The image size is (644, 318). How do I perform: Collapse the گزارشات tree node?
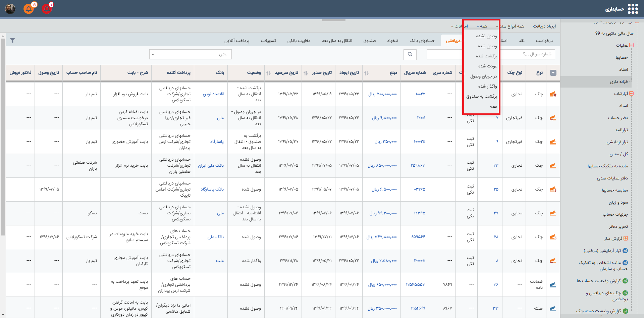(x=632, y=94)
